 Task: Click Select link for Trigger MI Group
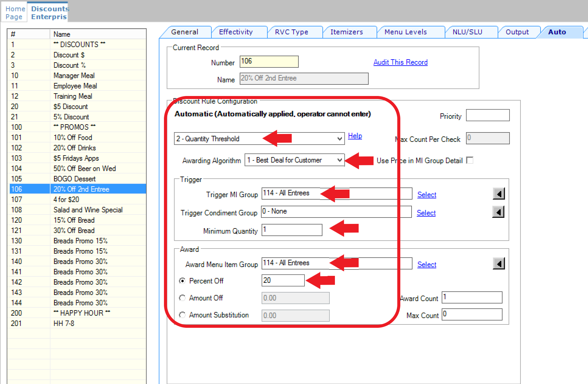(426, 195)
